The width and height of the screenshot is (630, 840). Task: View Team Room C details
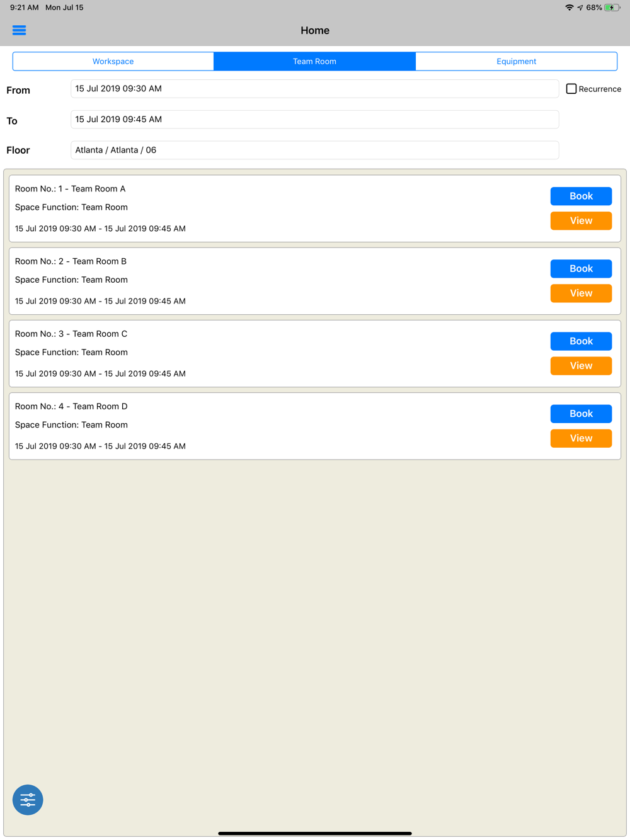click(581, 366)
